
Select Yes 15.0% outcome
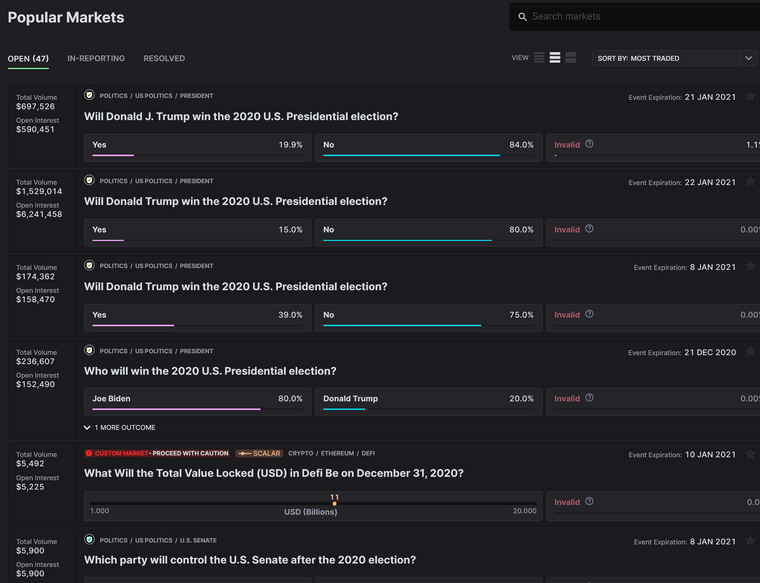click(x=197, y=233)
